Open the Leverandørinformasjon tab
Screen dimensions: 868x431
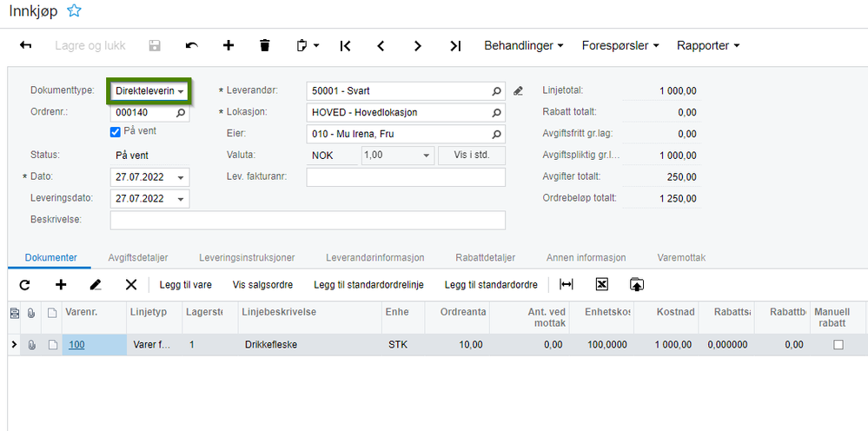click(x=375, y=258)
